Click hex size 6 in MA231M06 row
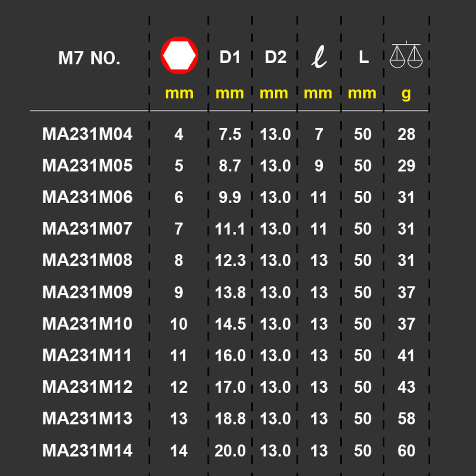The width and height of the screenshot is (476, 476). coord(179,198)
